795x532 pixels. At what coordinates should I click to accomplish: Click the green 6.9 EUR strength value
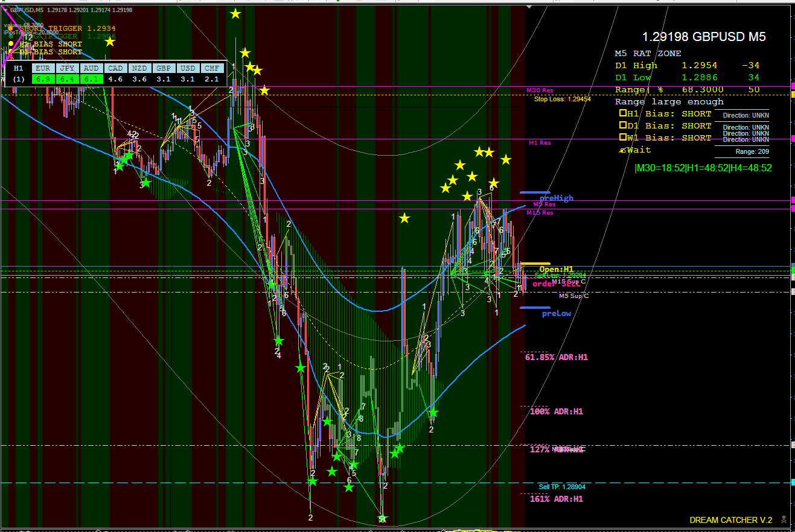coord(42,79)
